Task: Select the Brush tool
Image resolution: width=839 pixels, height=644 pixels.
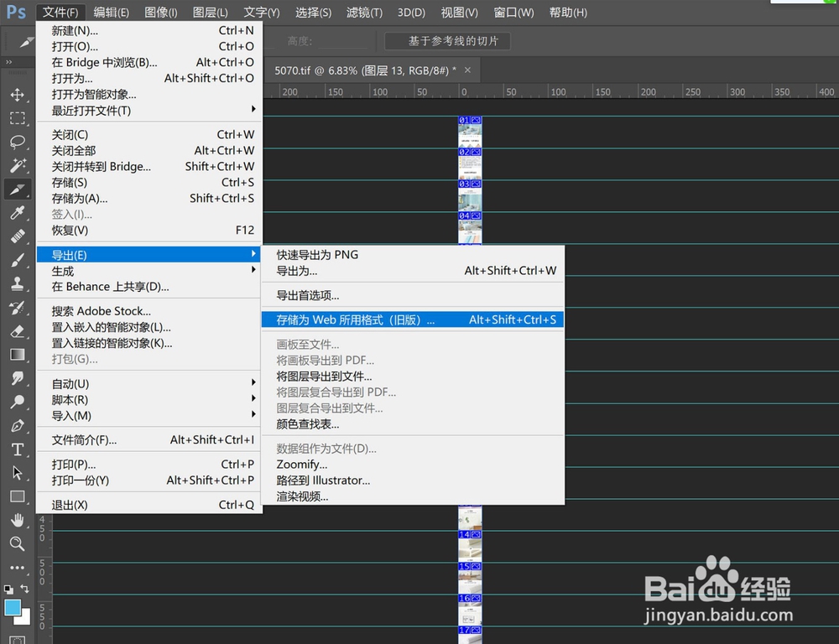Action: point(18,258)
